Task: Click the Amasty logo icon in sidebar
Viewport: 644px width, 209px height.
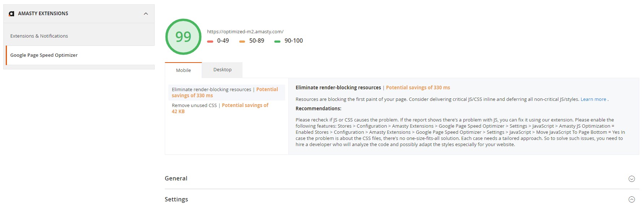Action: pyautogui.click(x=12, y=14)
